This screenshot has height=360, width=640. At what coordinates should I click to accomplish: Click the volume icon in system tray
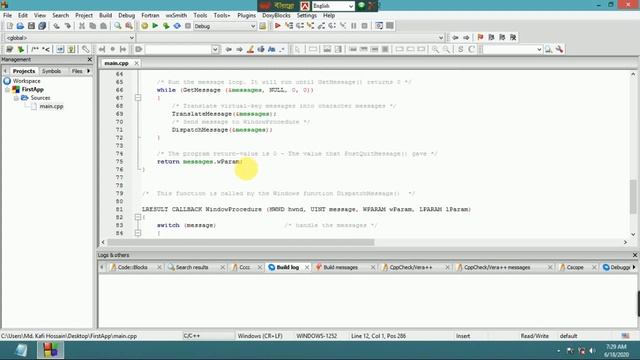click(592, 351)
